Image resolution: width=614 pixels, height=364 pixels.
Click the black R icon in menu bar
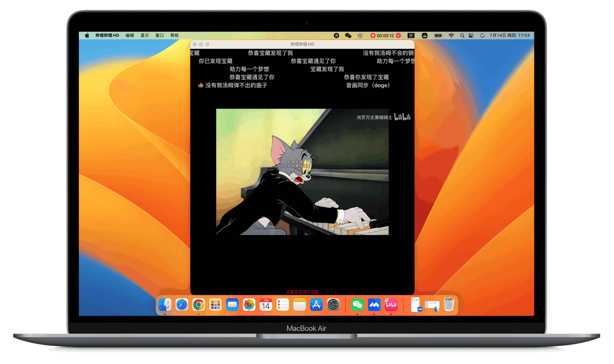pos(336,36)
